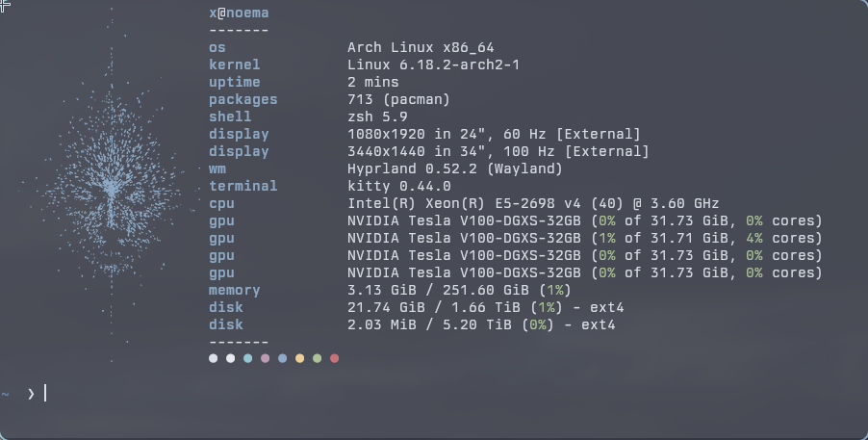Click the 'terminal' label
The height and width of the screenshot is (440, 868).
point(243,186)
